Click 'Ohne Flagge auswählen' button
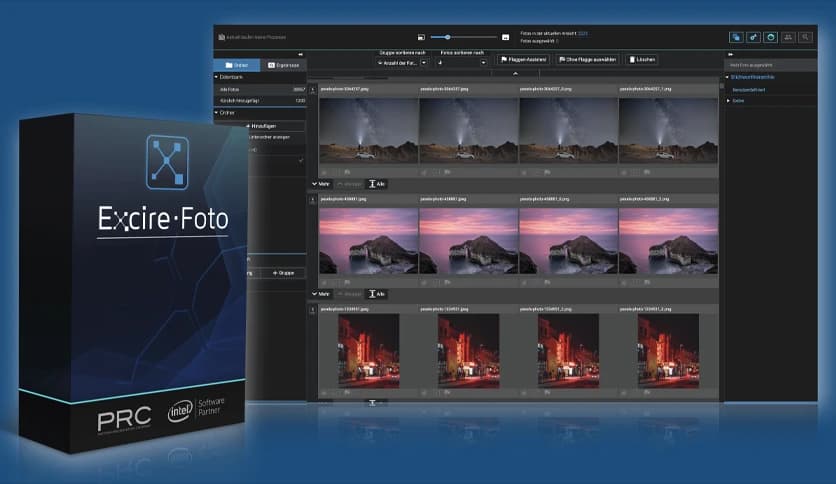The height and width of the screenshot is (484, 836). (x=588, y=60)
